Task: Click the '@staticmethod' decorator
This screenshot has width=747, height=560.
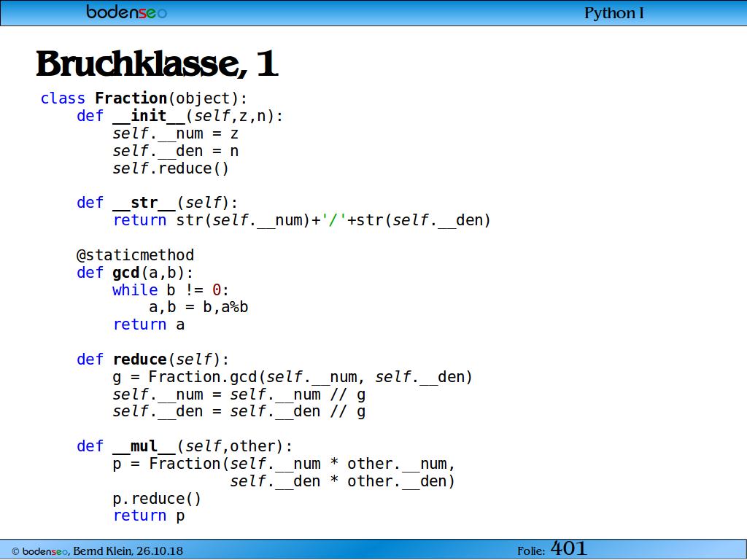Action: click(x=135, y=255)
